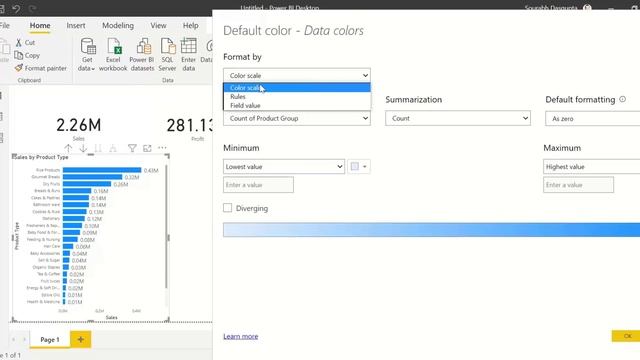This screenshot has width=640, height=360.
Task: Click the Focus mode icon on visual
Action: [147, 148]
